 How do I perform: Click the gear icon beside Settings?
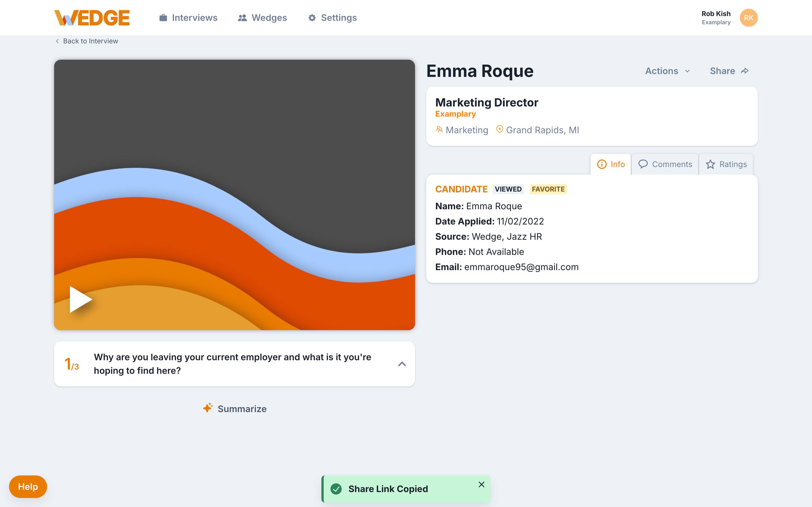click(x=312, y=18)
